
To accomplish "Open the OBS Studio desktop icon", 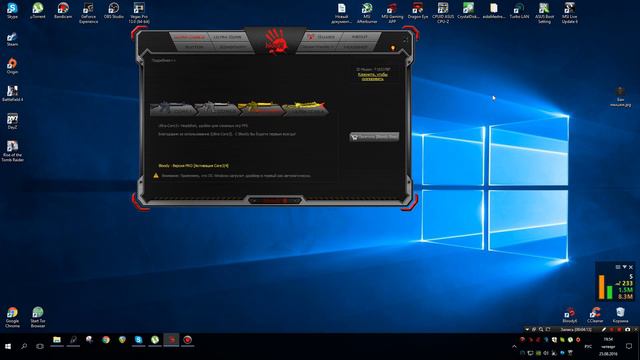I will [113, 11].
